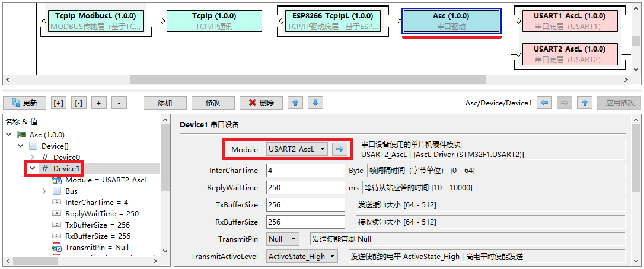Viewport: 644px width, 269px height.
Task: Click the Module reference icon in tree
Action: 57,180
